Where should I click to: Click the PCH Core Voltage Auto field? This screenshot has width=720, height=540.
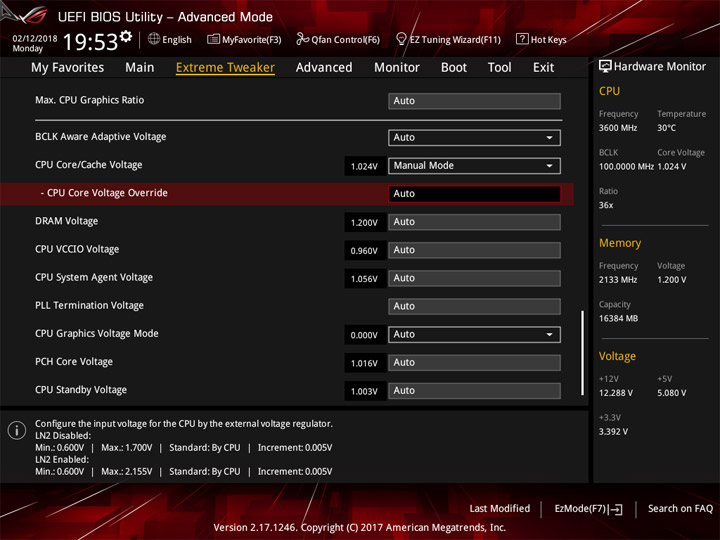coord(474,363)
